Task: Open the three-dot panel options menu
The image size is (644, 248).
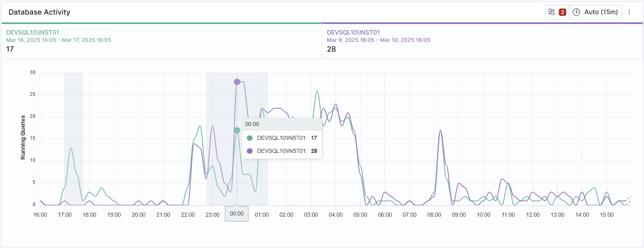Action: pos(629,12)
